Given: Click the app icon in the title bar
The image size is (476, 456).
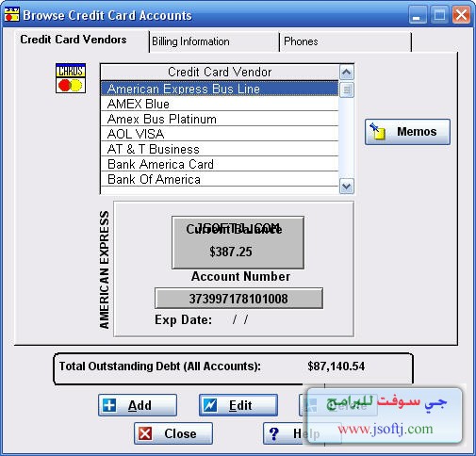Looking at the screenshot, I should click(x=12, y=15).
